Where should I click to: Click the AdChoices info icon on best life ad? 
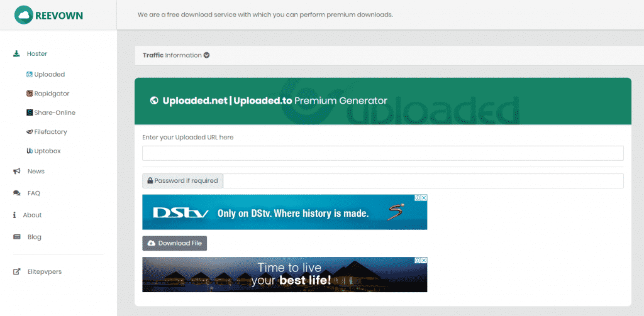point(418,260)
